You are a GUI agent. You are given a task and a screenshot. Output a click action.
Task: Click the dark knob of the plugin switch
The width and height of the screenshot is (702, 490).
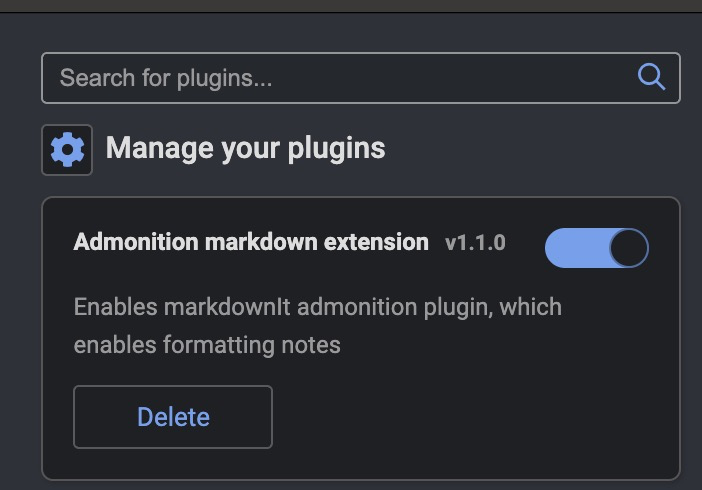pos(629,248)
